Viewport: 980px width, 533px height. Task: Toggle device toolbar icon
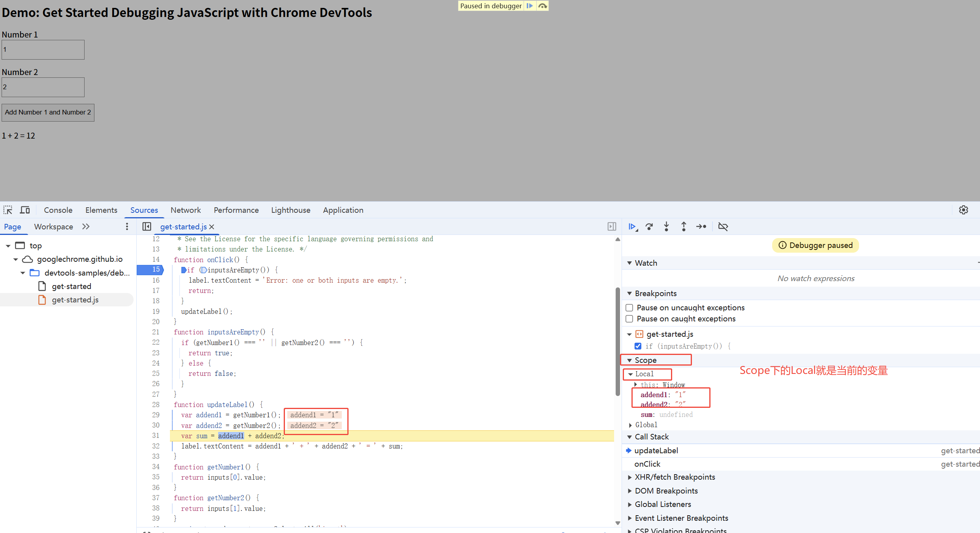25,210
